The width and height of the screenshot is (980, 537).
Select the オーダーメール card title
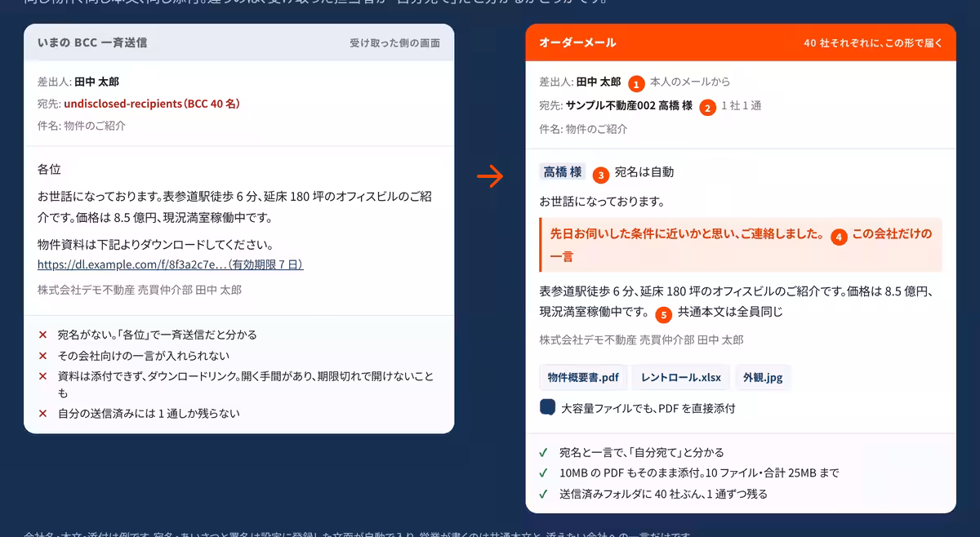pyautogui.click(x=578, y=42)
